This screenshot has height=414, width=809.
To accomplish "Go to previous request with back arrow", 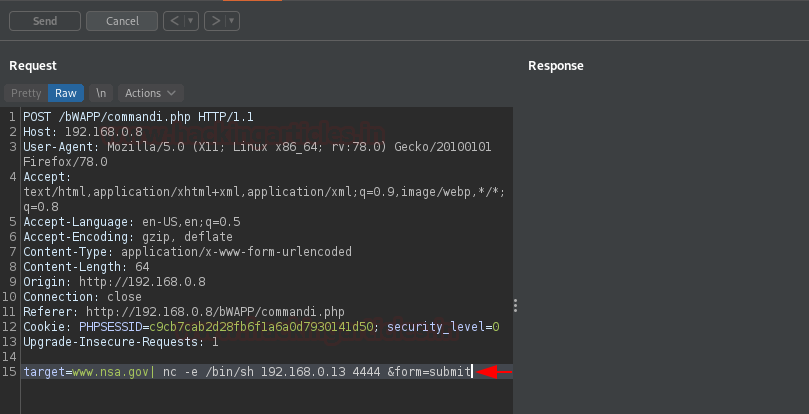I will (175, 21).
